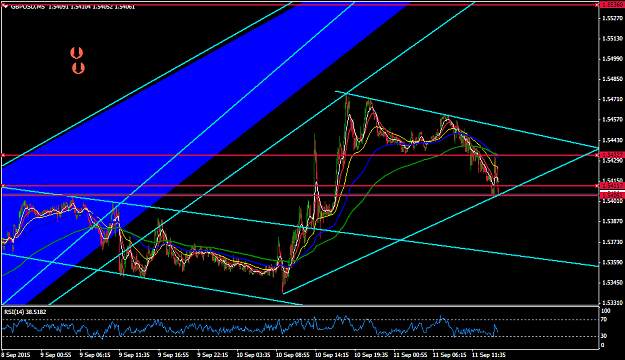Click the 9 Sep 16:55 time label
Screen dimensions: 625x360
[173, 354]
